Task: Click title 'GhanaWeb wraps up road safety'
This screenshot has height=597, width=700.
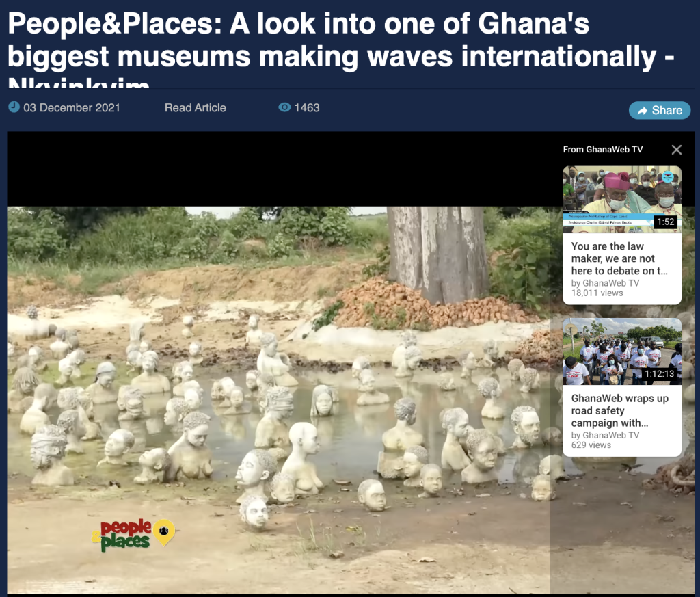Action: (619, 410)
